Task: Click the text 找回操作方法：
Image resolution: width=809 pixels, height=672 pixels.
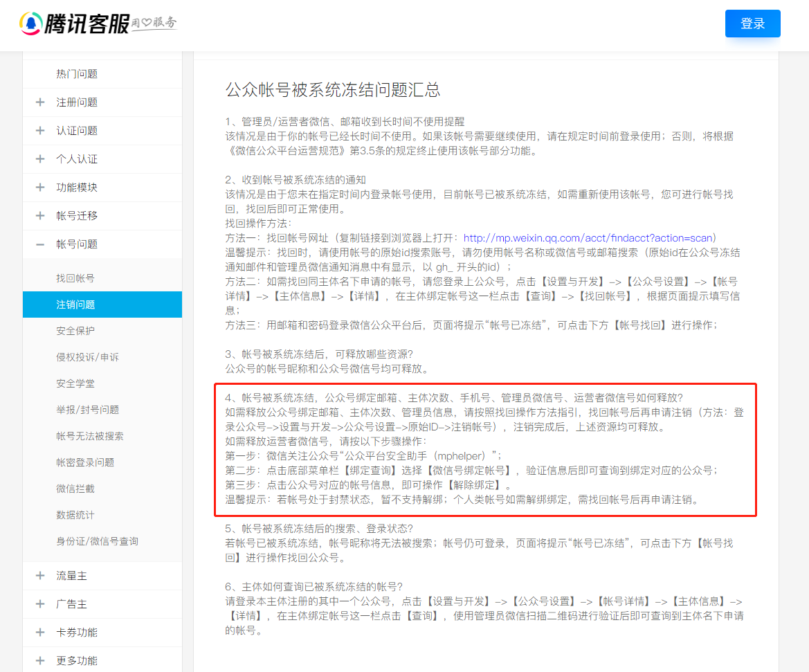Action: click(259, 224)
